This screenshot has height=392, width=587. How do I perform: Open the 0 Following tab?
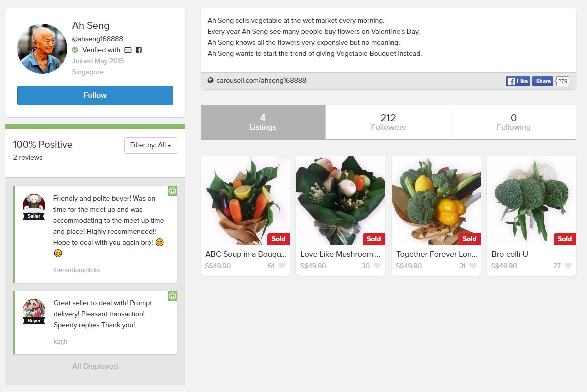[x=514, y=122]
